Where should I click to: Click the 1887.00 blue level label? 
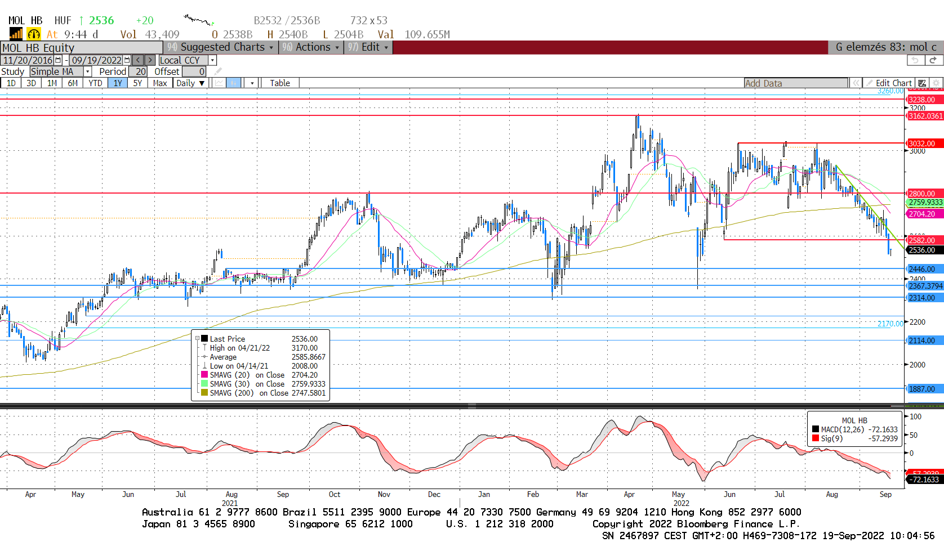(925, 389)
